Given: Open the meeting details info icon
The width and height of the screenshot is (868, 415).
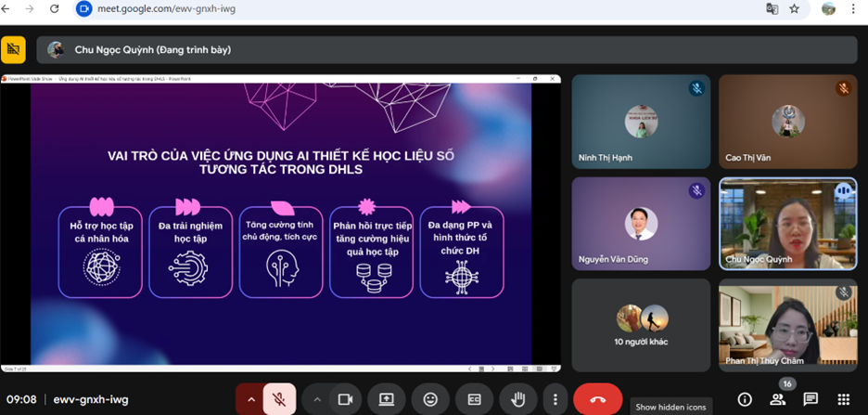Looking at the screenshot, I should (x=745, y=399).
